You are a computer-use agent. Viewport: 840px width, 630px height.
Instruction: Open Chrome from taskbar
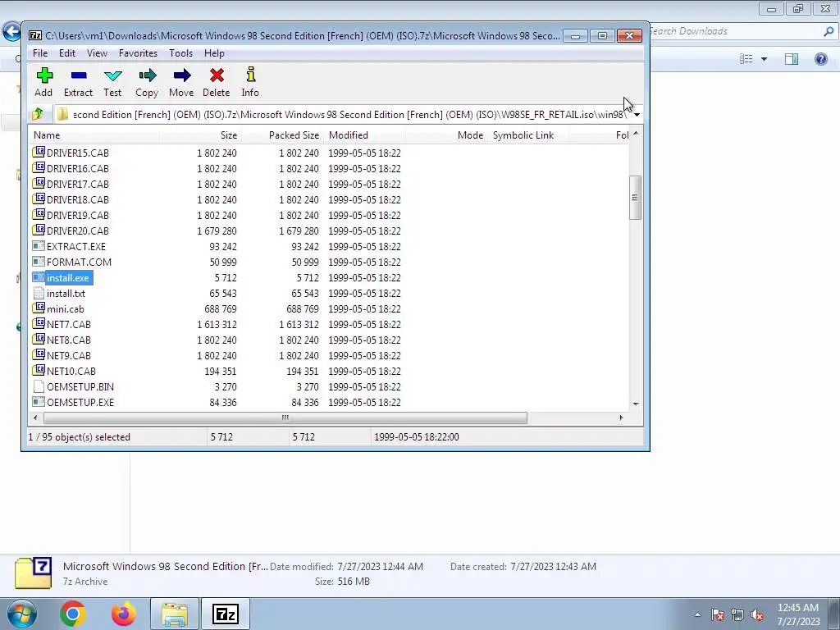(x=73, y=614)
